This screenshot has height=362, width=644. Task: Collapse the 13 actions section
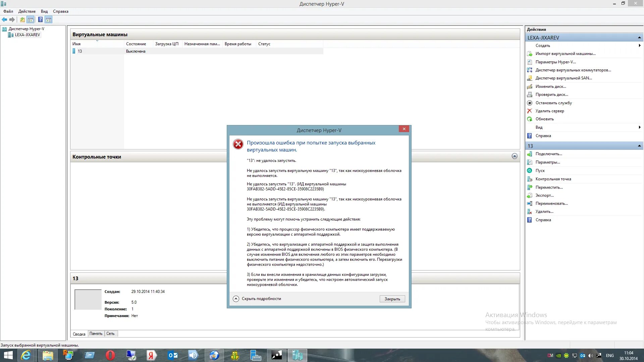(x=639, y=146)
